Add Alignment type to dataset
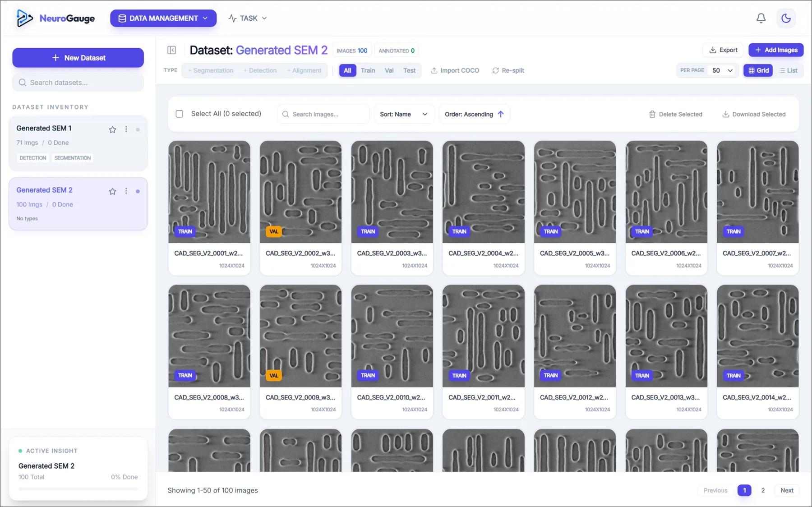812x507 pixels. (304, 71)
